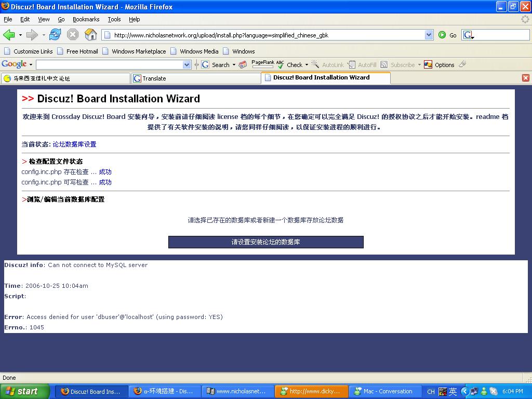Open the File menu
532x399 pixels.
(8, 19)
